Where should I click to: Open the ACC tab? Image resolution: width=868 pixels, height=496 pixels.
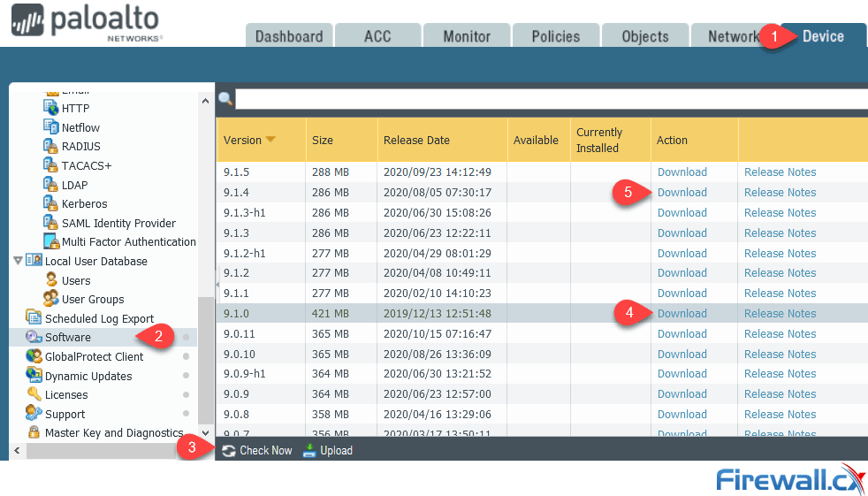(x=377, y=36)
